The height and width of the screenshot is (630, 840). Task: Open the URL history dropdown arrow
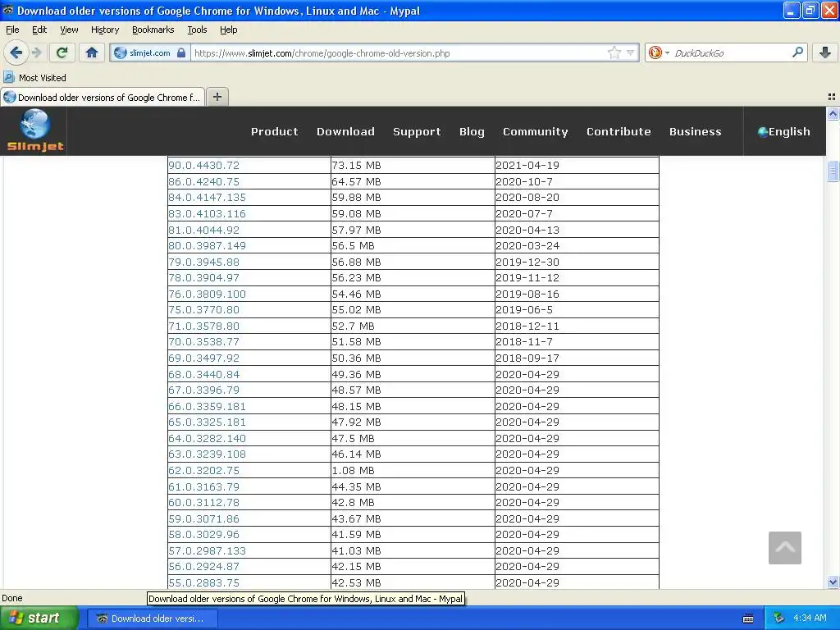coord(631,52)
